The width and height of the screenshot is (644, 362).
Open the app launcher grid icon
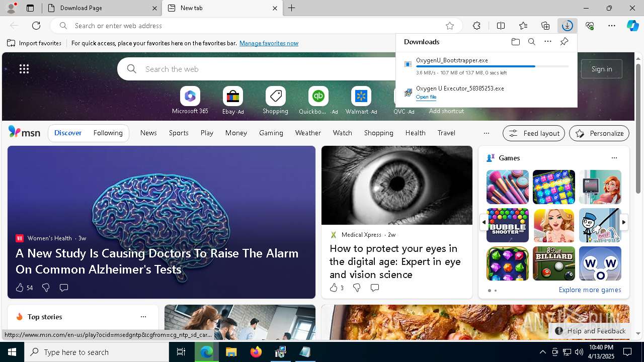coord(24,69)
